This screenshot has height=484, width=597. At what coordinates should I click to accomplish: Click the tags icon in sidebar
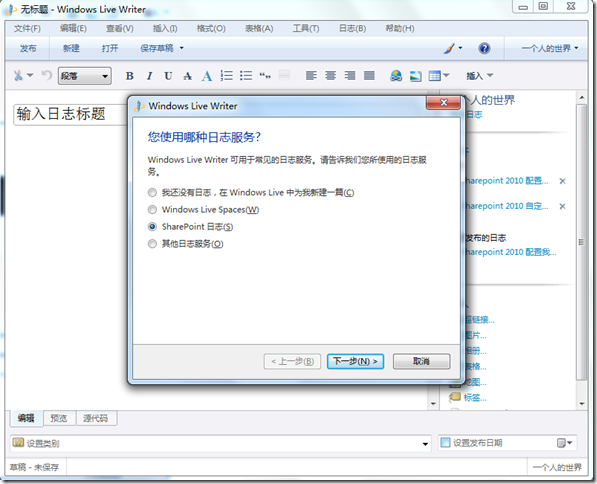(455, 397)
